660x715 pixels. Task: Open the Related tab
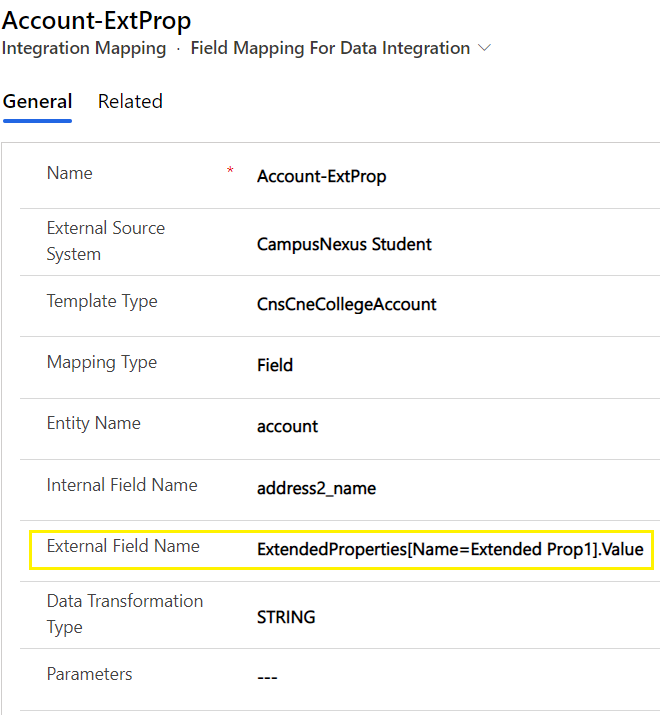[130, 101]
